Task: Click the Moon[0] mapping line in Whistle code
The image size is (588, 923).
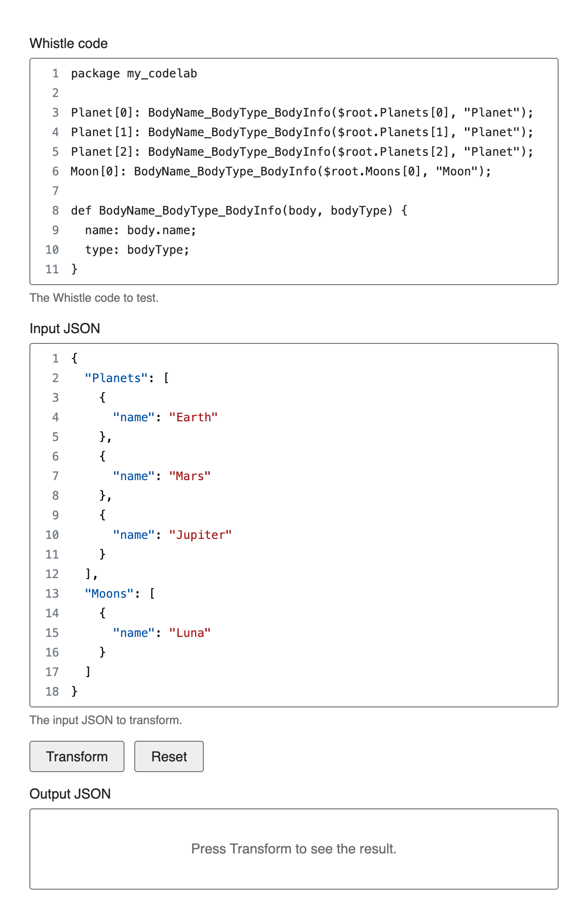Action: 281,171
